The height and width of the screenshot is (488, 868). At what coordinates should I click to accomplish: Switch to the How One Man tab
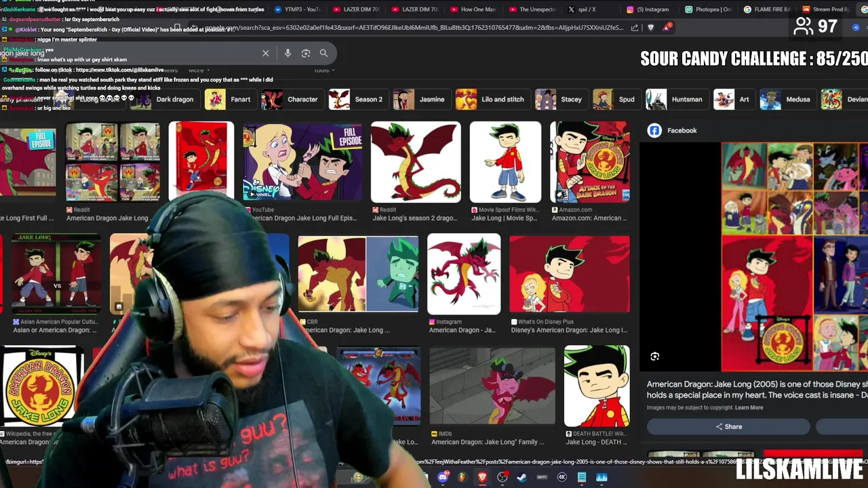click(473, 9)
